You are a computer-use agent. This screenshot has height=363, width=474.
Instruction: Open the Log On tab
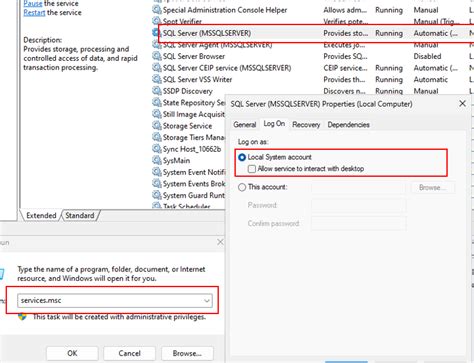coord(274,124)
